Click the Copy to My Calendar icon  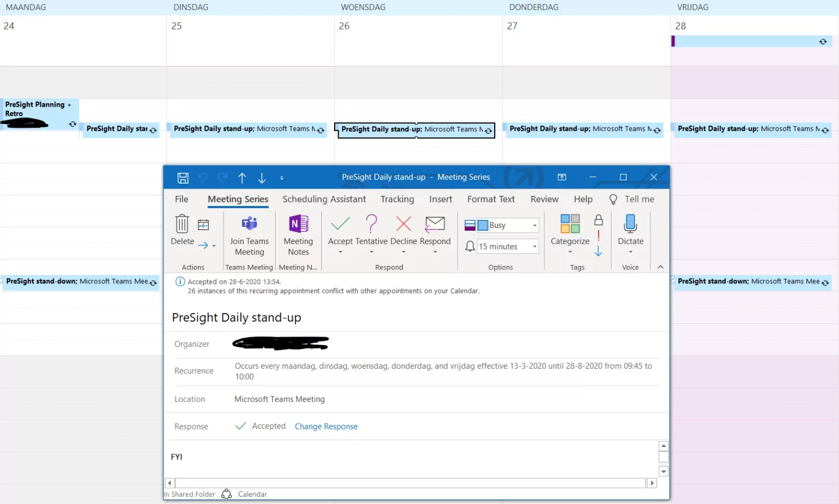203,225
